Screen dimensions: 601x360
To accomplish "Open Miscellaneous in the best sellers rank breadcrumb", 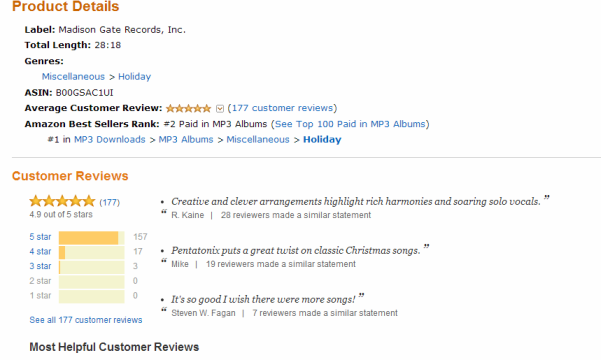I will coord(258,140).
